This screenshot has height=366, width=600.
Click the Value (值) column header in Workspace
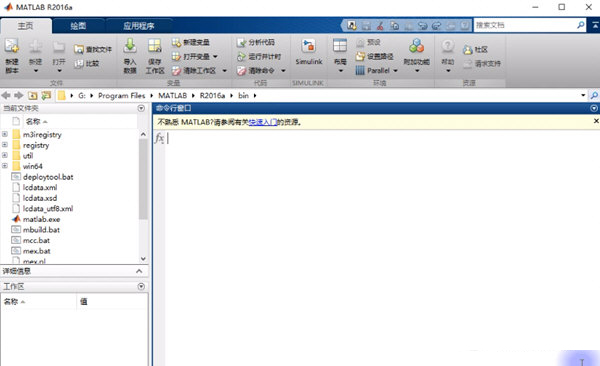point(84,302)
